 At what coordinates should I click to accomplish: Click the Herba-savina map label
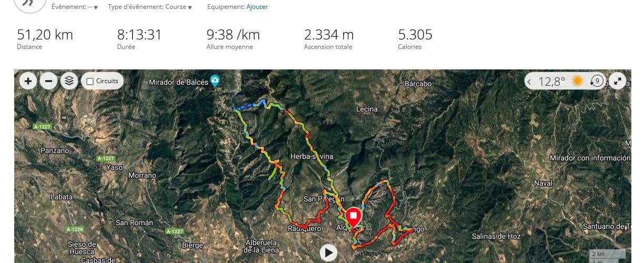pyautogui.click(x=311, y=157)
